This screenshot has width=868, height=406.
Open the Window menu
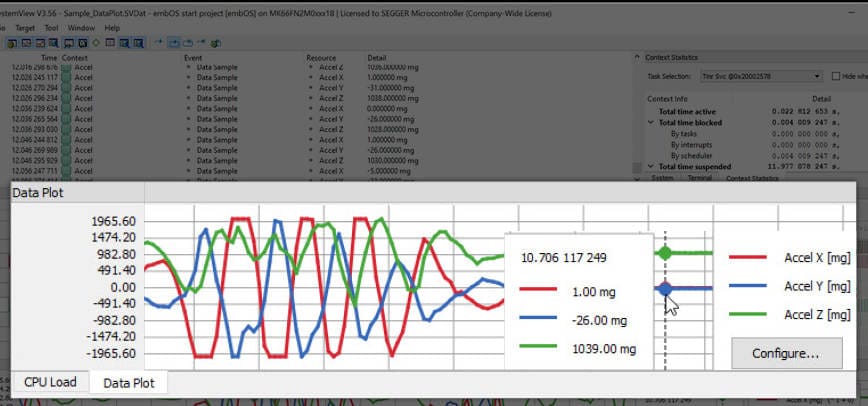[82, 28]
